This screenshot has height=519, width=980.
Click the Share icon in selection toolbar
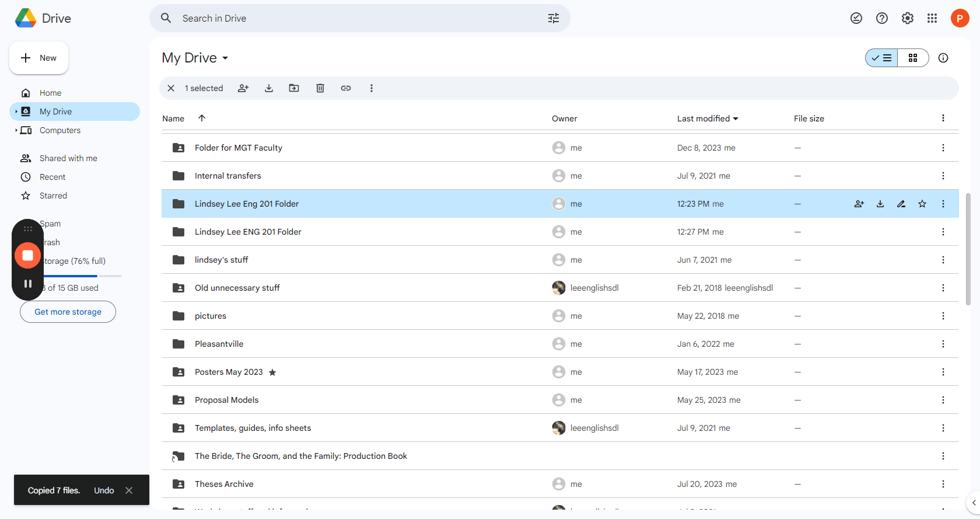coord(243,88)
